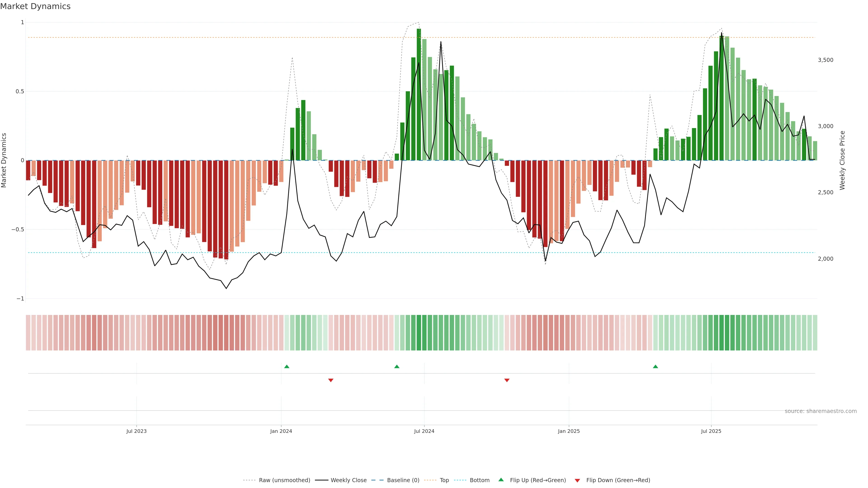Click Flip Up legend green triangle icon

pos(501,480)
